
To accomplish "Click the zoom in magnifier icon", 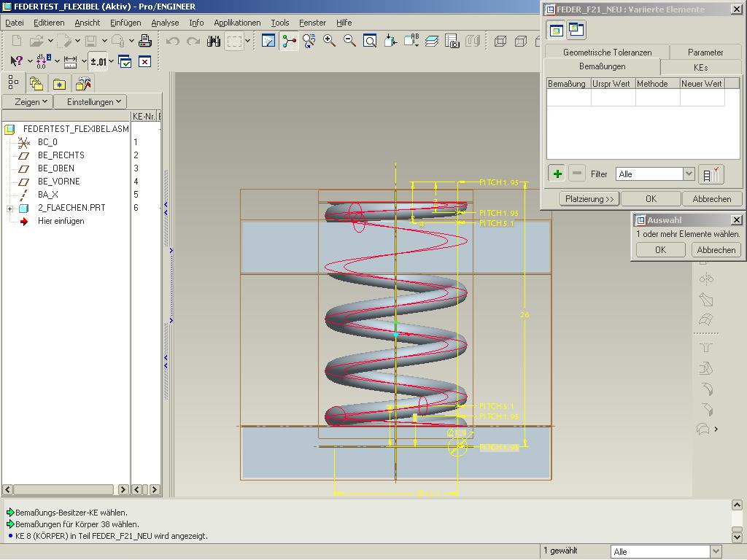I will point(329,42).
